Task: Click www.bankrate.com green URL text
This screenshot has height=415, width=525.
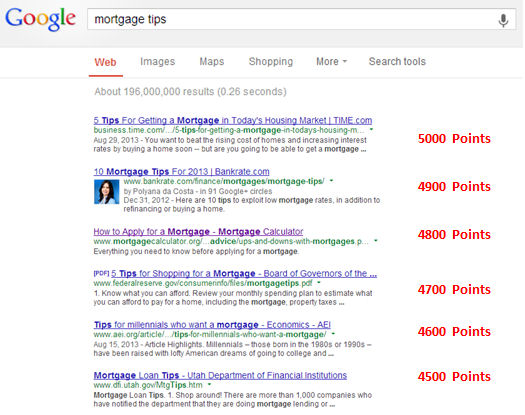Action: pyautogui.click(x=224, y=181)
